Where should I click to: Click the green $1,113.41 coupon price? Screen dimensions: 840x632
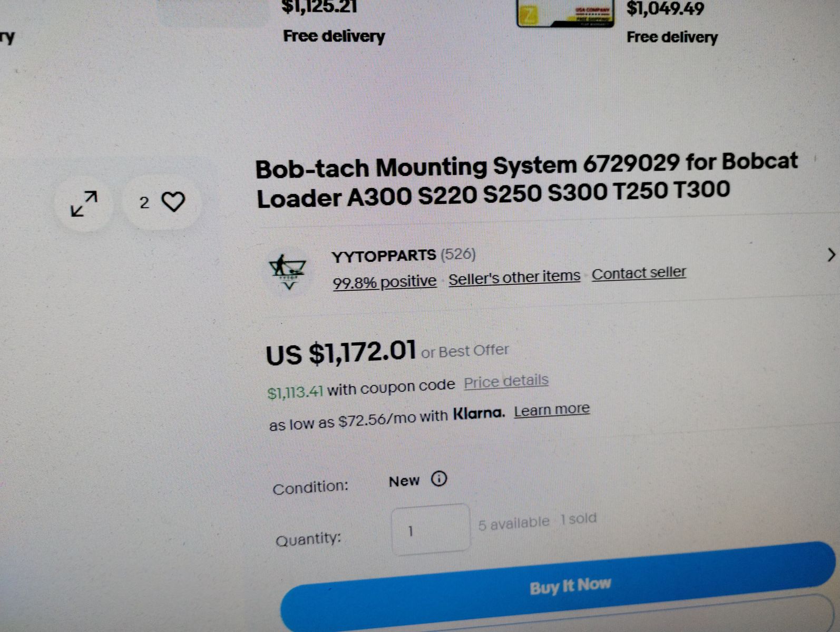(x=295, y=392)
